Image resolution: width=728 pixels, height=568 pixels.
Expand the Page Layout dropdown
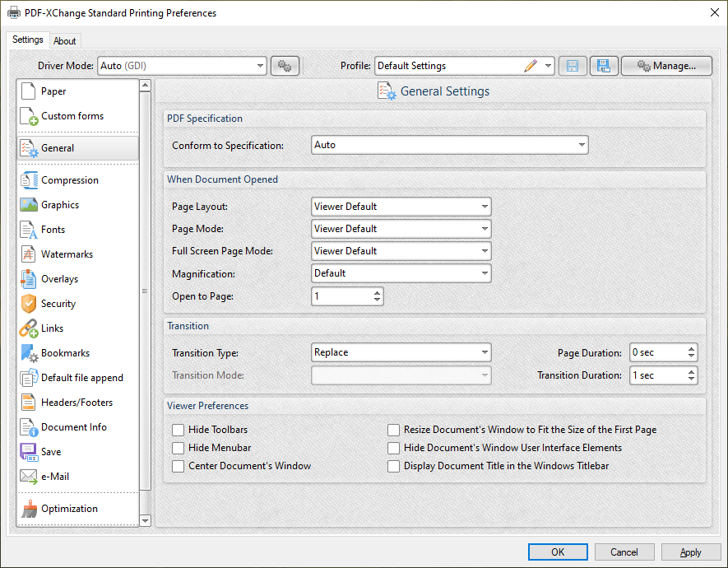click(401, 207)
